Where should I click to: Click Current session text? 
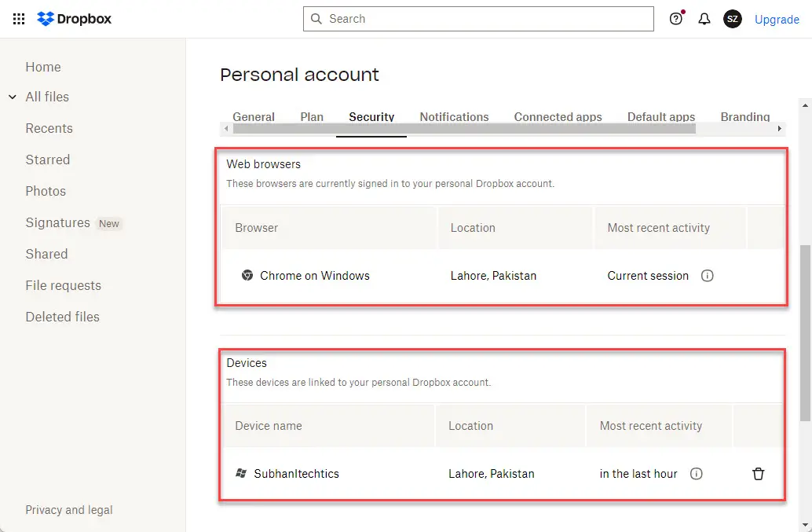click(648, 276)
